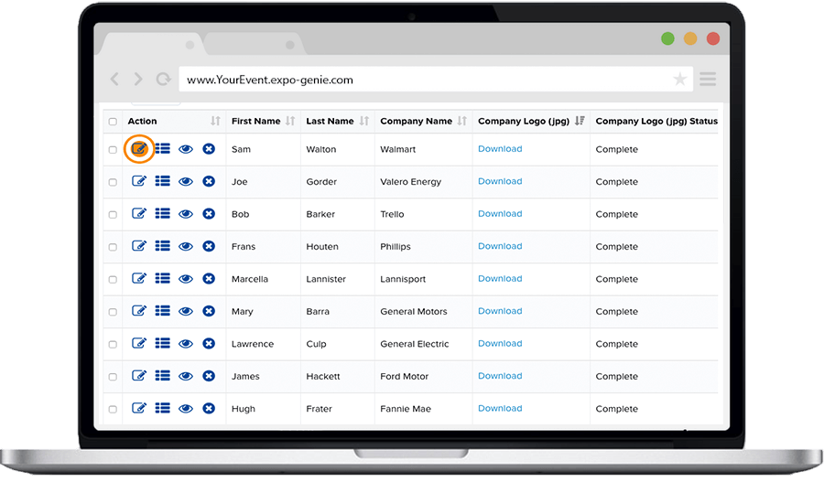The width and height of the screenshot is (824, 504).
Task: Click edit icon in Marcella Lannister row
Action: tap(139, 278)
